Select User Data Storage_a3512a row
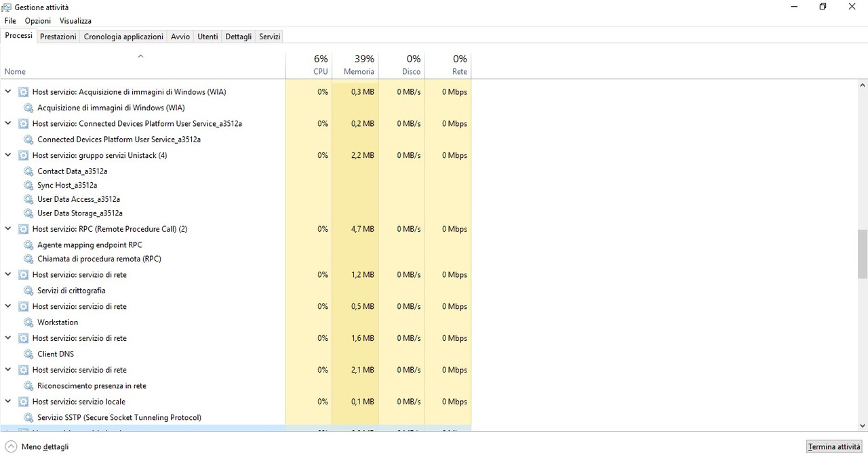 [x=235, y=213]
